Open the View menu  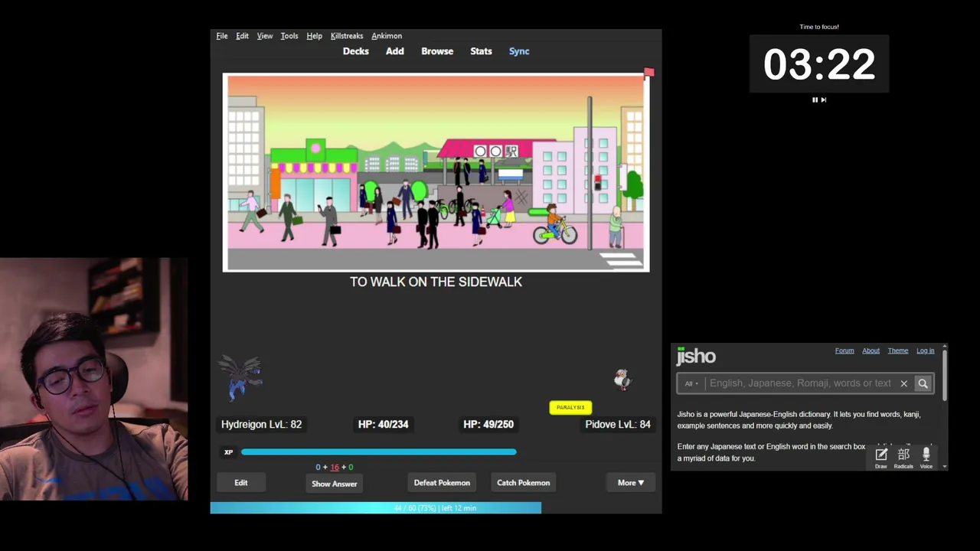coord(265,36)
